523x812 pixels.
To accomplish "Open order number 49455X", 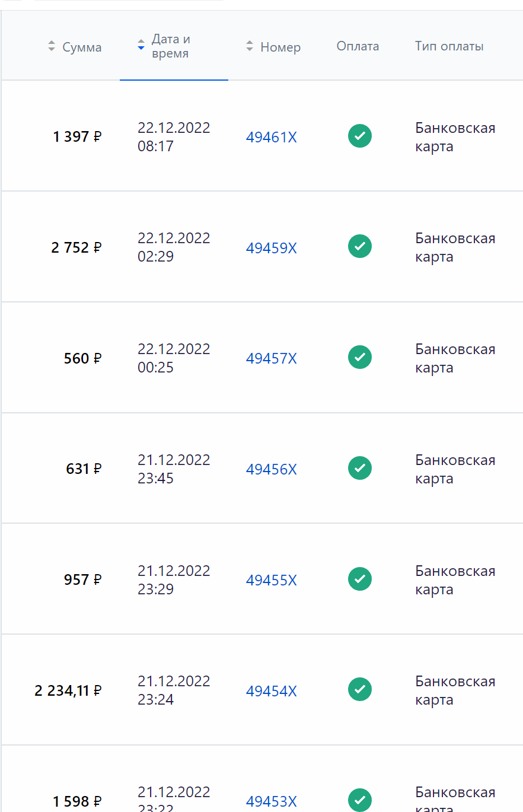I will [x=272, y=580].
